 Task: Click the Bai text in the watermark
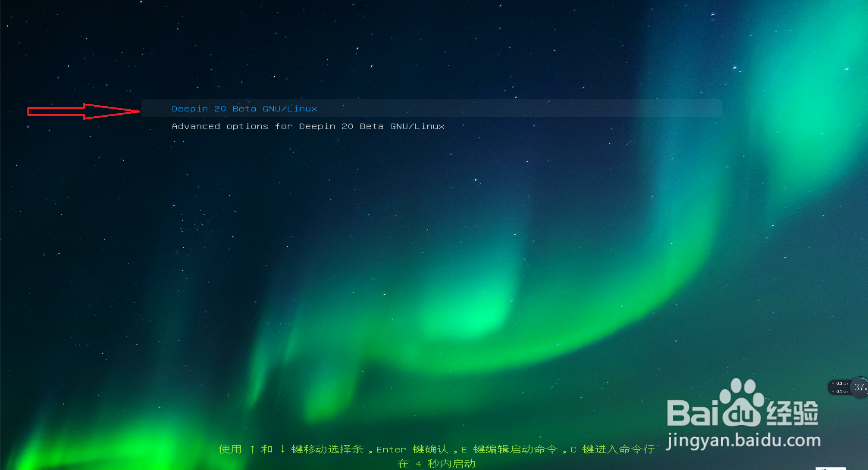pos(692,413)
